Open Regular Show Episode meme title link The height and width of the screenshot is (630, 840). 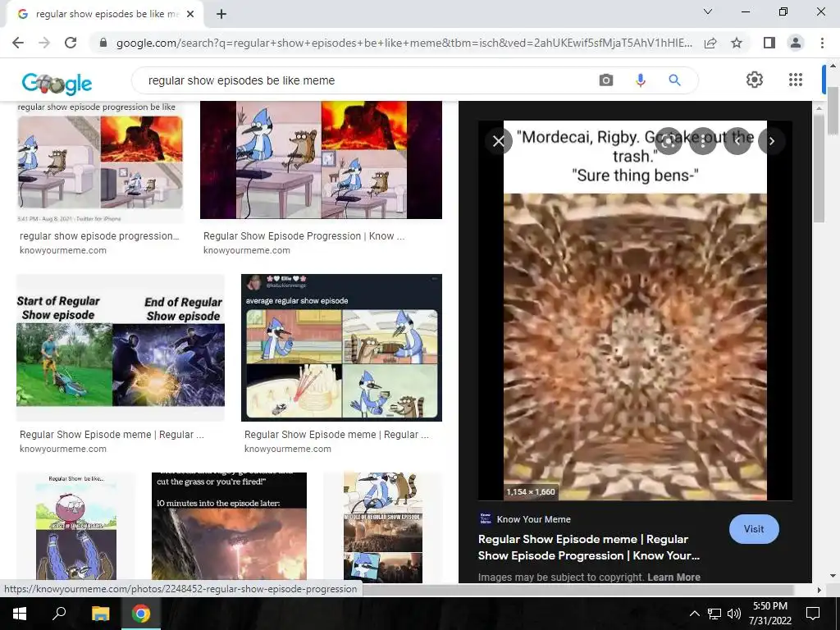click(589, 547)
